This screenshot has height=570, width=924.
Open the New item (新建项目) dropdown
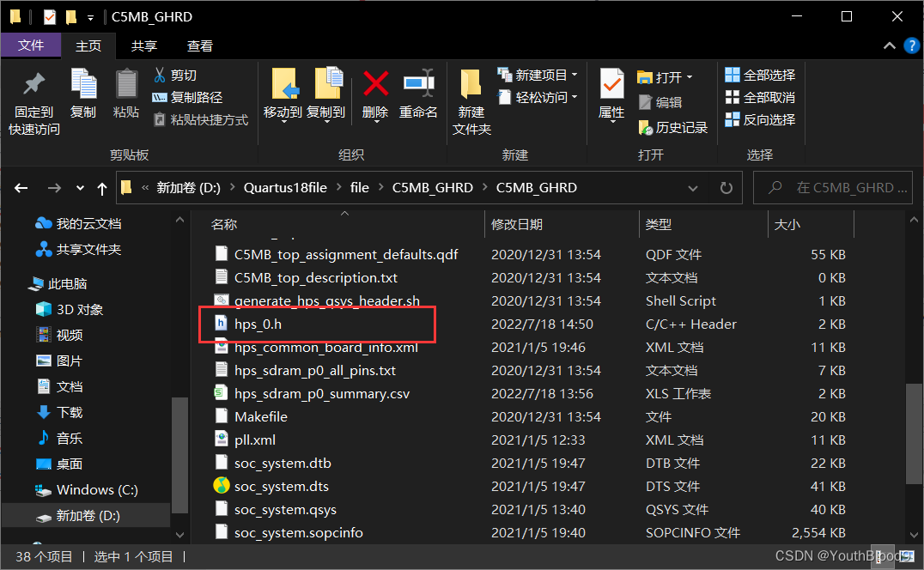pyautogui.click(x=538, y=75)
